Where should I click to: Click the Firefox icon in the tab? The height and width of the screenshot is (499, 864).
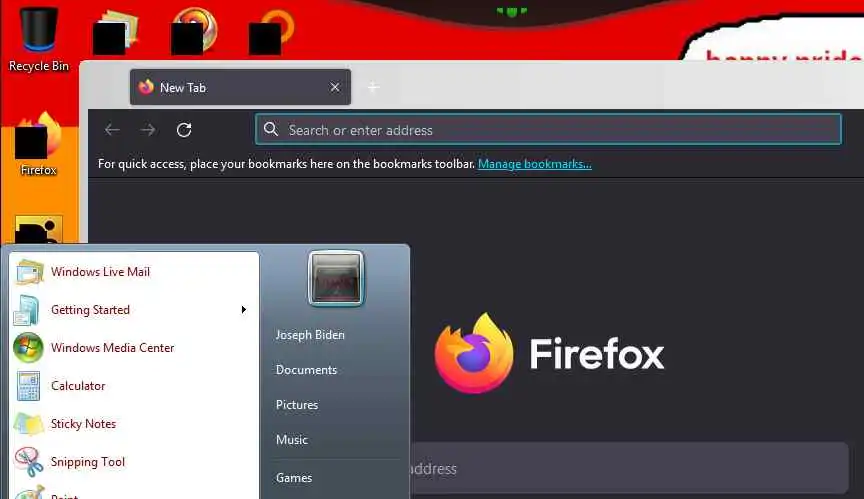tap(146, 87)
